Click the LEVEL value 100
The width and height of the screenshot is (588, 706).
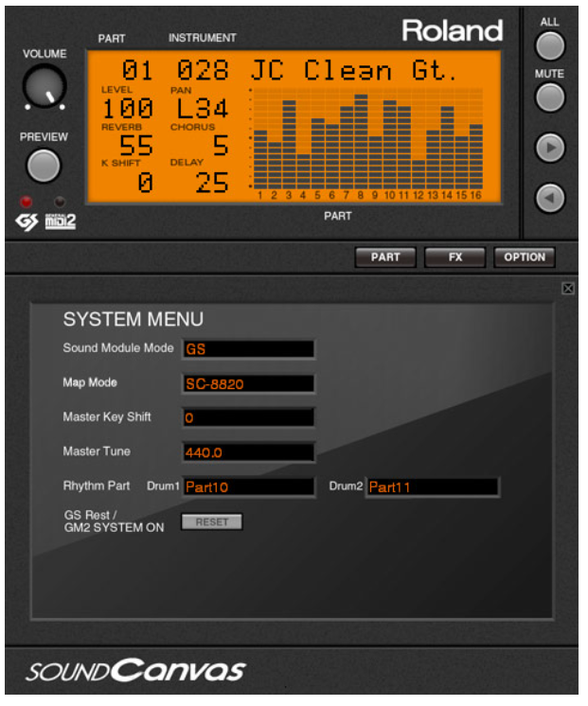(x=129, y=109)
